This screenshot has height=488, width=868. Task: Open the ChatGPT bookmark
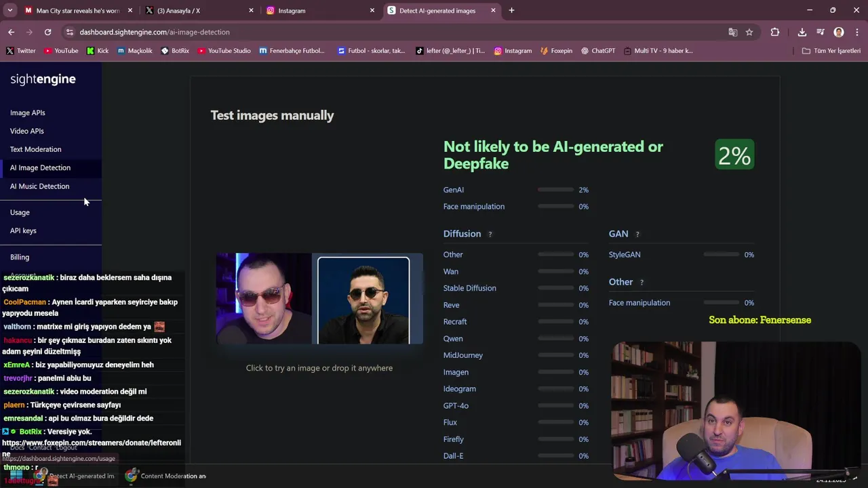pos(598,51)
